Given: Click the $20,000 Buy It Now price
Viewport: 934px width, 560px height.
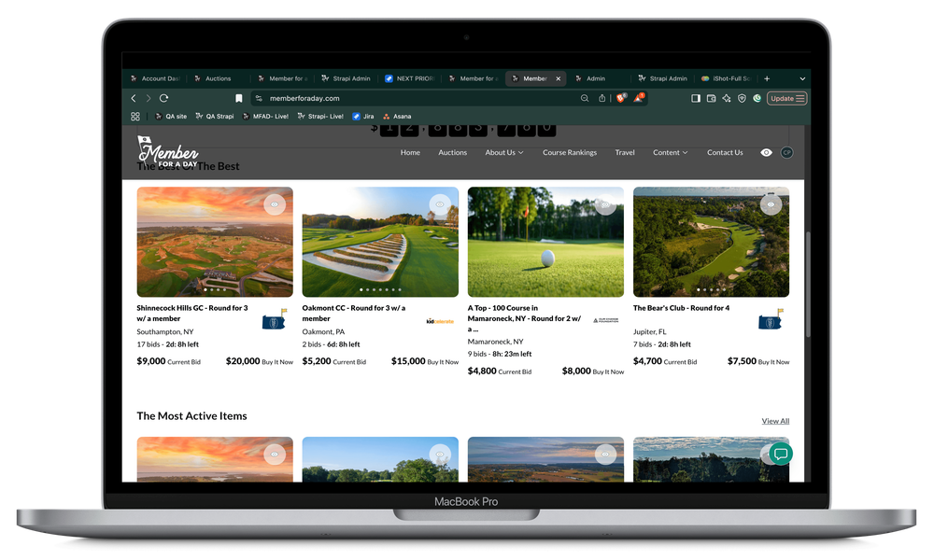Looking at the screenshot, I should [260, 361].
